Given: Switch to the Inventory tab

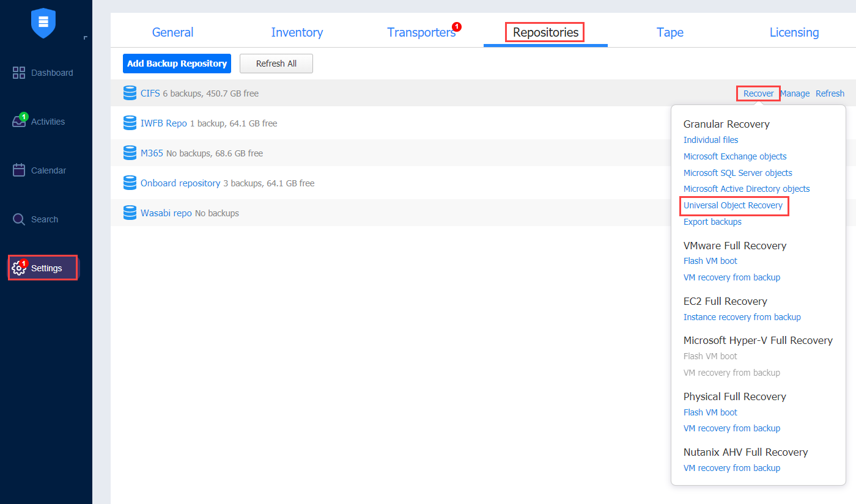Looking at the screenshot, I should point(297,32).
